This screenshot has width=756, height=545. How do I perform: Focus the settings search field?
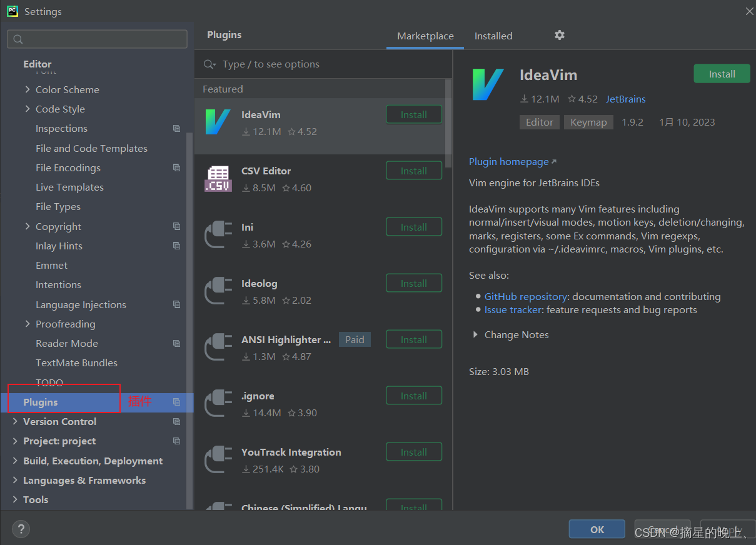click(97, 39)
